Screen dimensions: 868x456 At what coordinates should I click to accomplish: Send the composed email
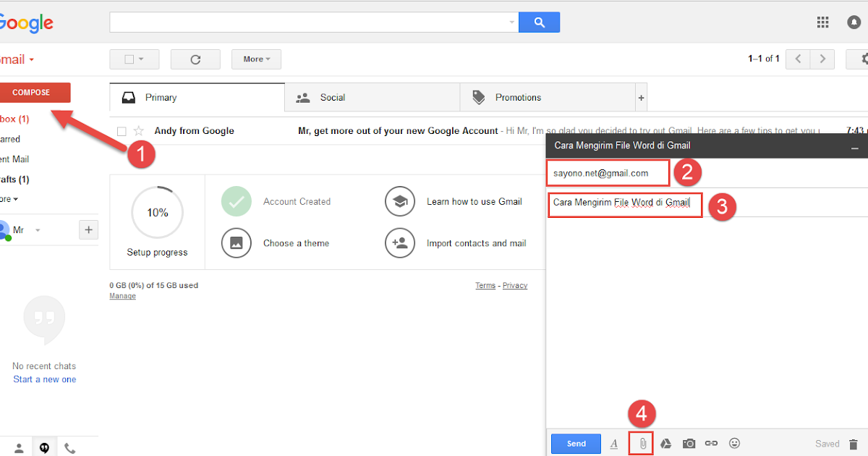click(x=576, y=444)
